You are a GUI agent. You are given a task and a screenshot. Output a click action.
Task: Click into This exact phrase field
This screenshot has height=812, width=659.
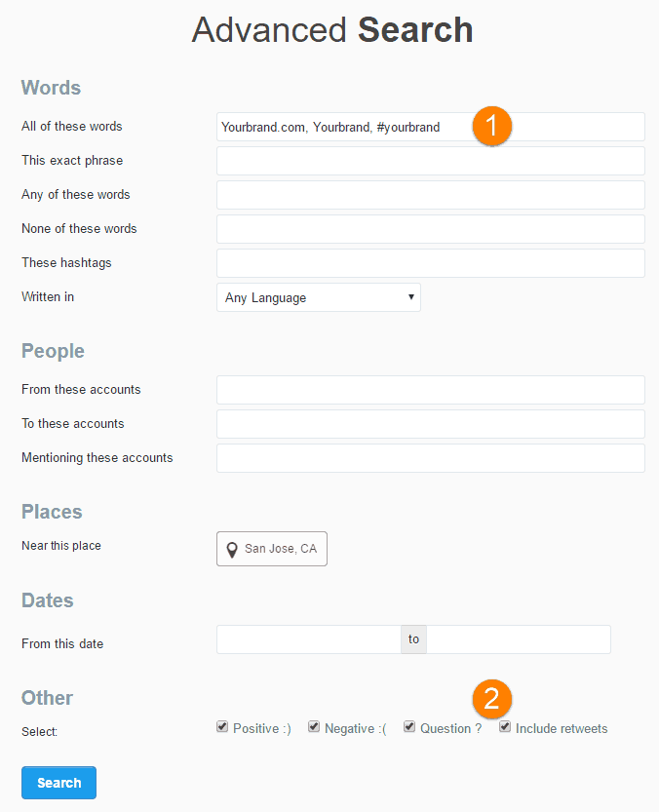pos(430,161)
